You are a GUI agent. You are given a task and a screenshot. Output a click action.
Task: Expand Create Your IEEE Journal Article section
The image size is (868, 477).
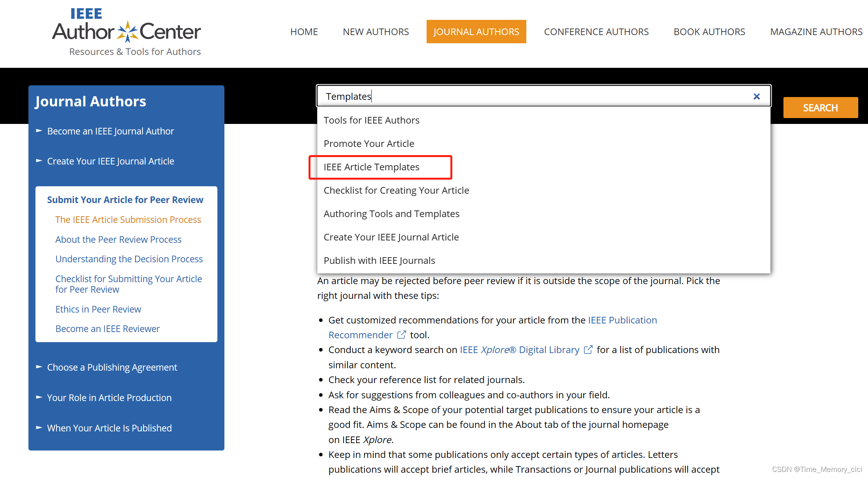[39, 161]
